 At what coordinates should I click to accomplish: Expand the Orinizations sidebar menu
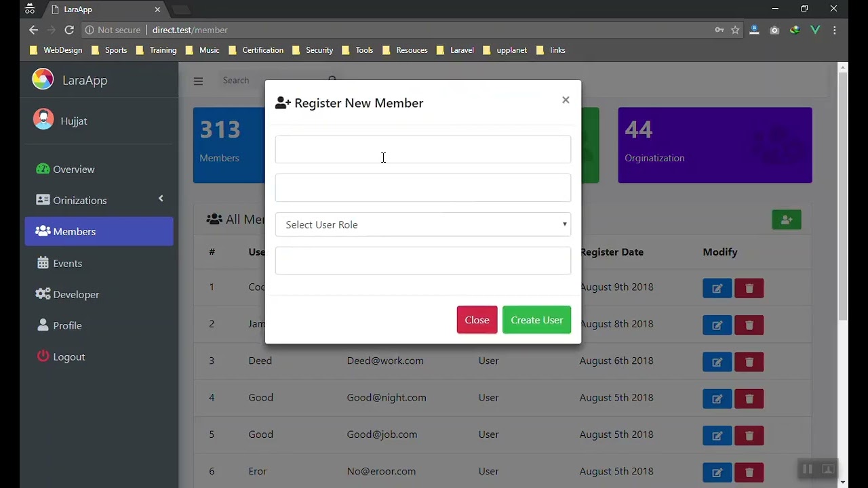tap(99, 200)
